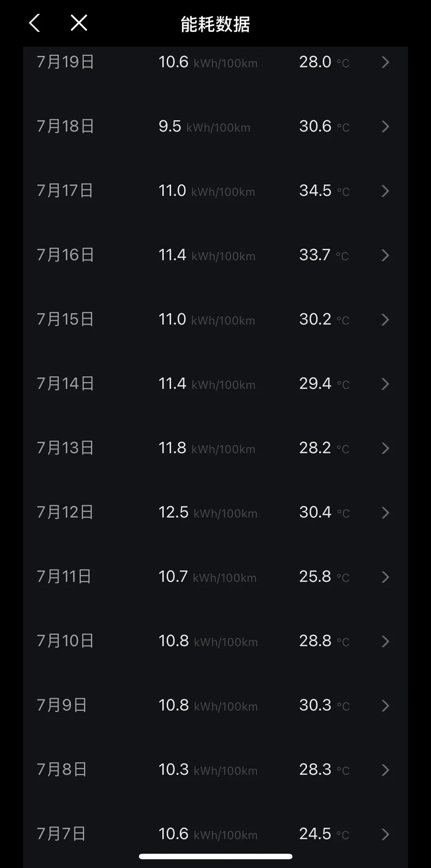This screenshot has height=868, width=431.
Task: Tap chevron on the 7月16日 row
Action: click(x=385, y=255)
